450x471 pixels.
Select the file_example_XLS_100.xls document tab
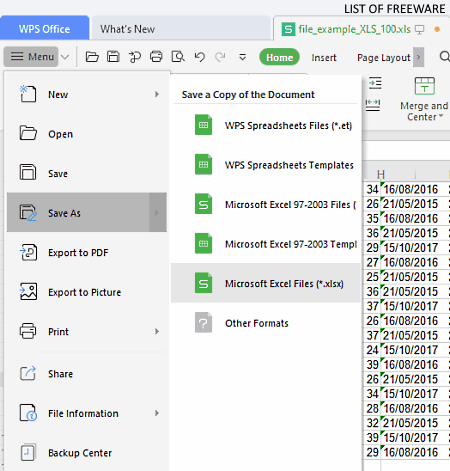[x=355, y=29]
